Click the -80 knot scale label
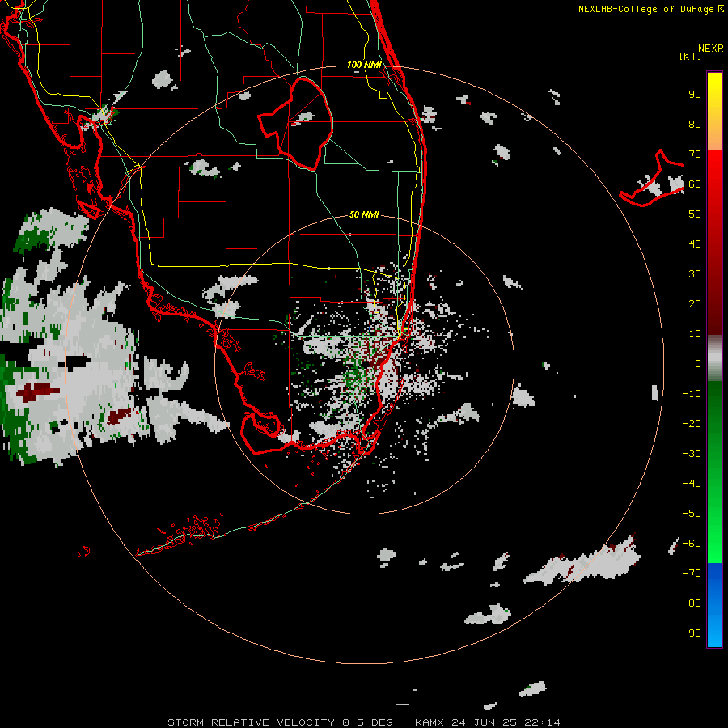Image resolution: width=728 pixels, height=728 pixels. point(692,603)
